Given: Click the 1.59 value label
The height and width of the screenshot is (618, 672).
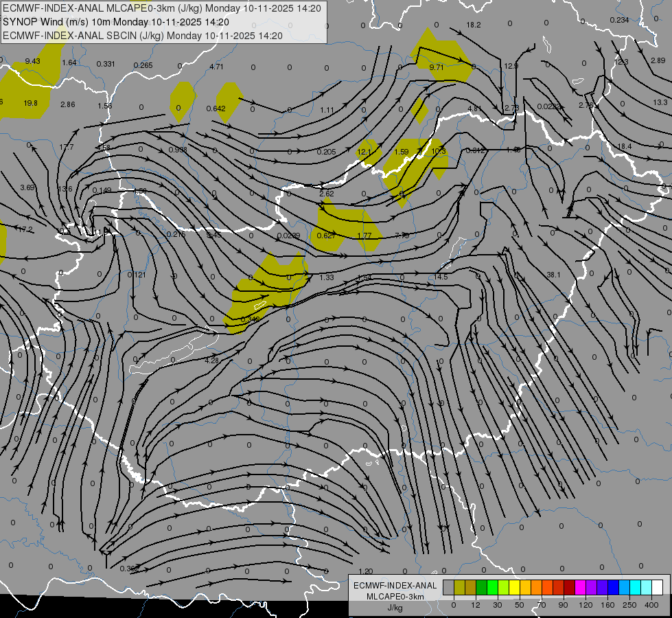Looking at the screenshot, I should pos(401,152).
